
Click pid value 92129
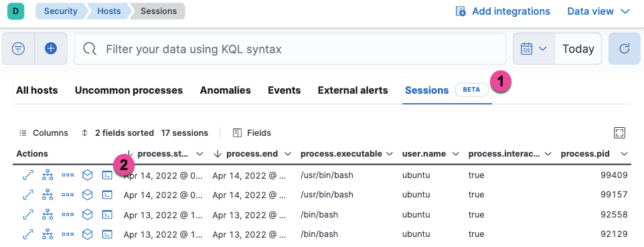614,234
